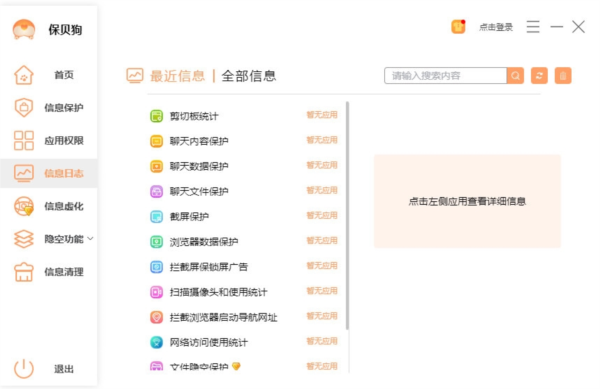Click the orange trash delete button
The height and width of the screenshot is (389, 600).
563,75
